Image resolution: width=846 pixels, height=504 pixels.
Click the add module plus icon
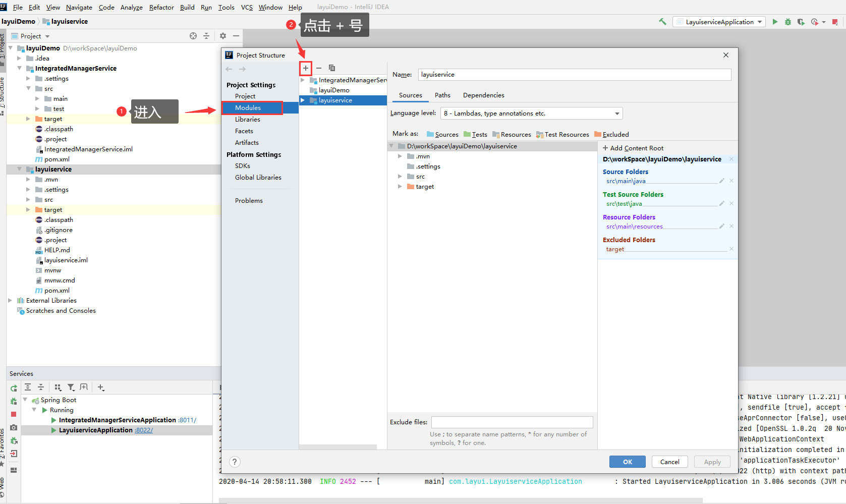coord(306,68)
